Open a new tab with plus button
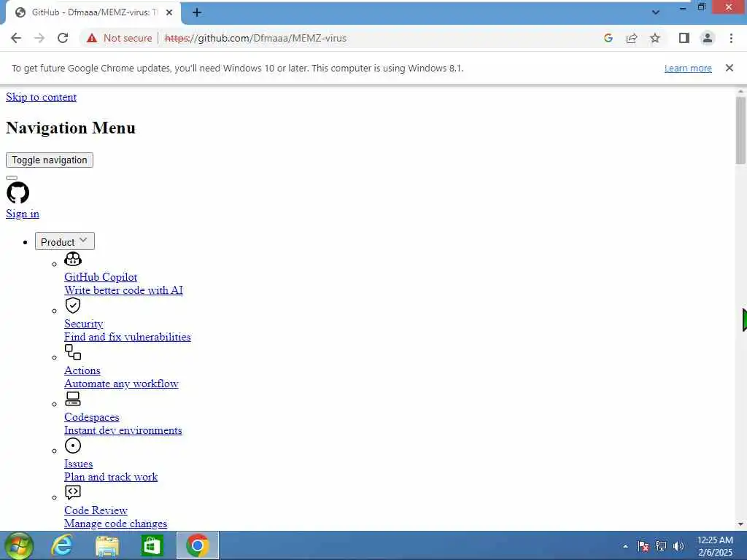This screenshot has width=747, height=560. [197, 13]
